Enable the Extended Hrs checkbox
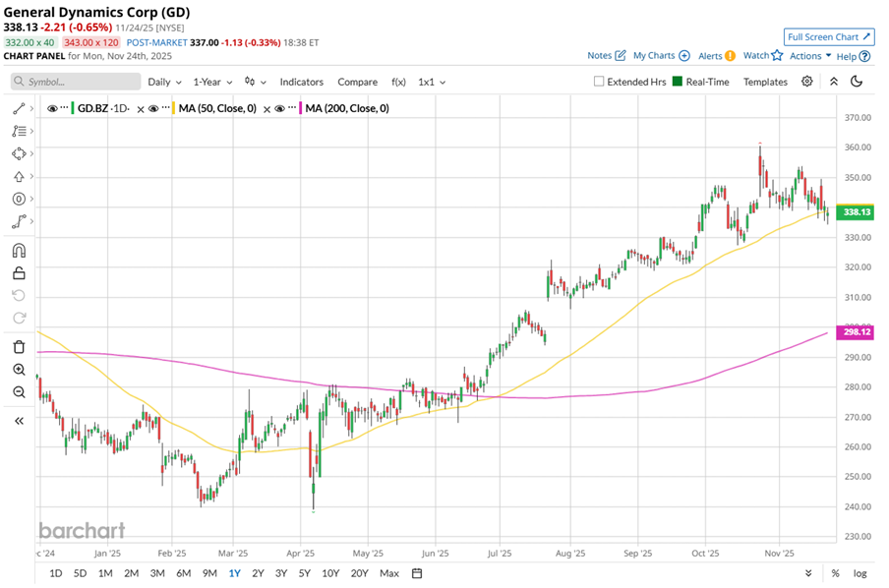Screen dimensions: 889x588 [x=599, y=82]
